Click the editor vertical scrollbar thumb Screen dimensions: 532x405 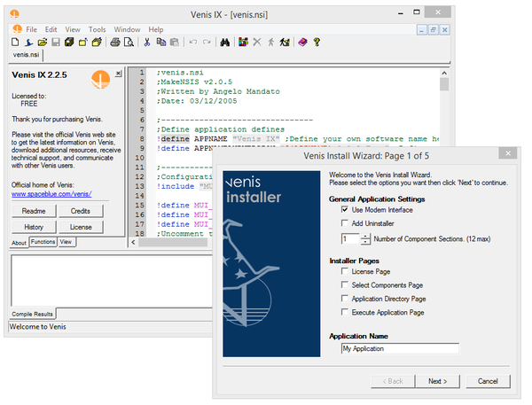click(x=444, y=84)
